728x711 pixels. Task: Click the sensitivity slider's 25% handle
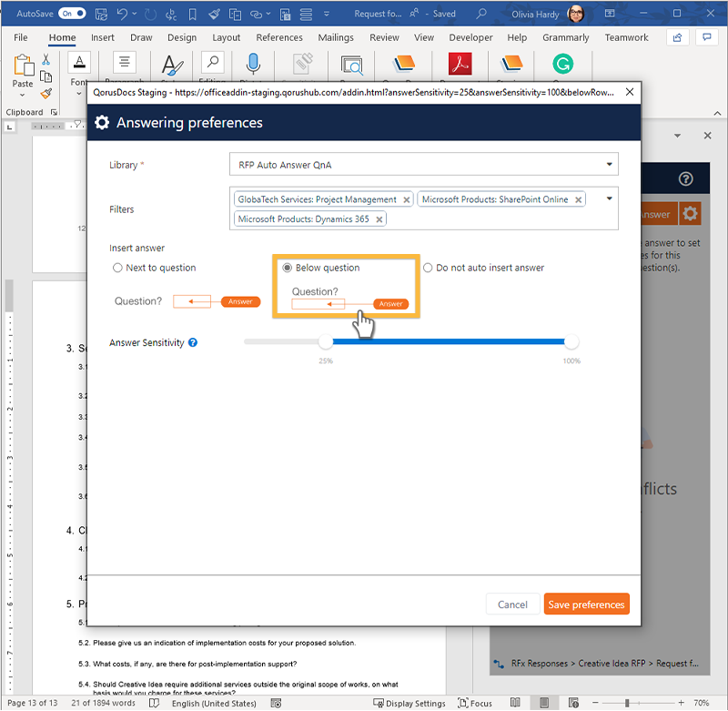[x=326, y=341]
